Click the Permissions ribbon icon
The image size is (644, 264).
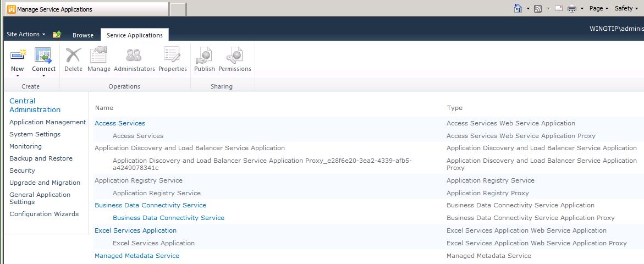[234, 55]
